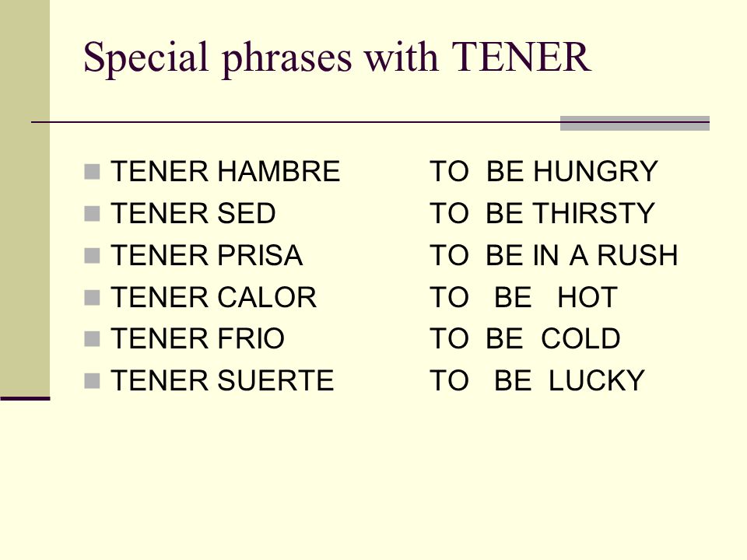Click the TENER CALOR phrase
The image size is (747, 560).
click(x=213, y=297)
